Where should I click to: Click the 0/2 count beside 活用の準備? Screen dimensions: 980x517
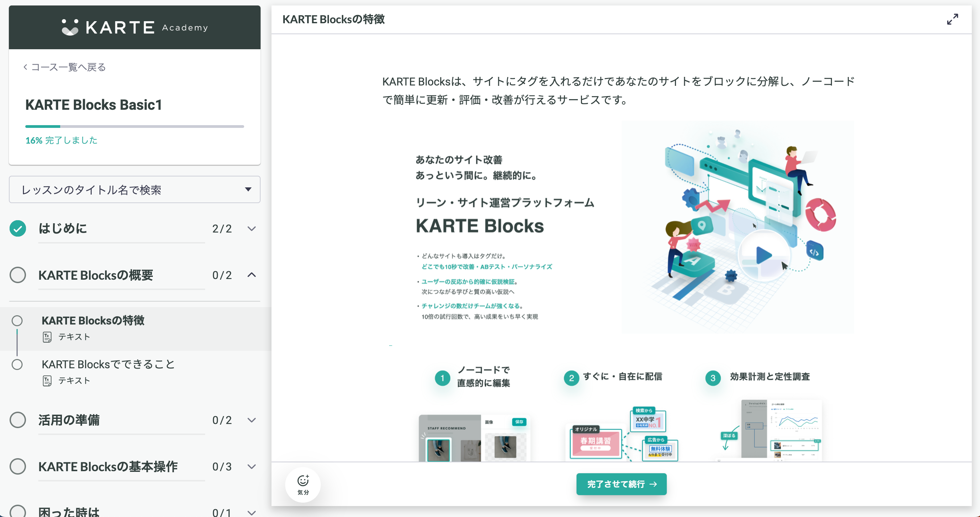point(222,420)
